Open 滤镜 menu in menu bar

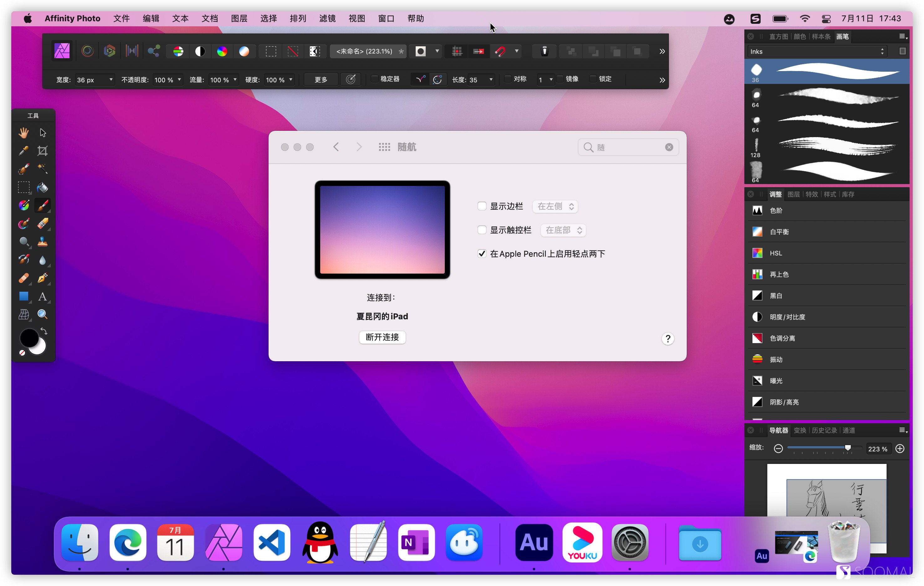tap(325, 18)
